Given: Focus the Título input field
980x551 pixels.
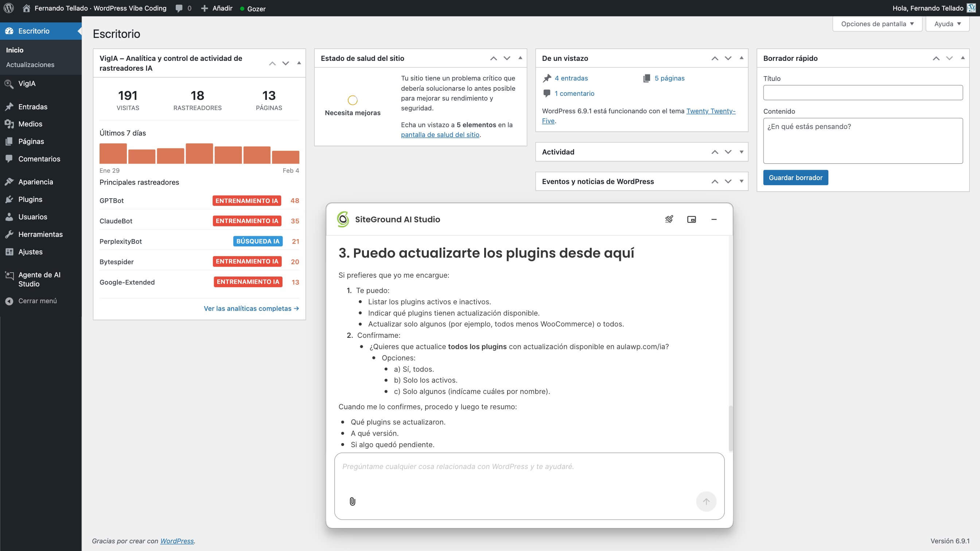Looking at the screenshot, I should click(x=863, y=93).
